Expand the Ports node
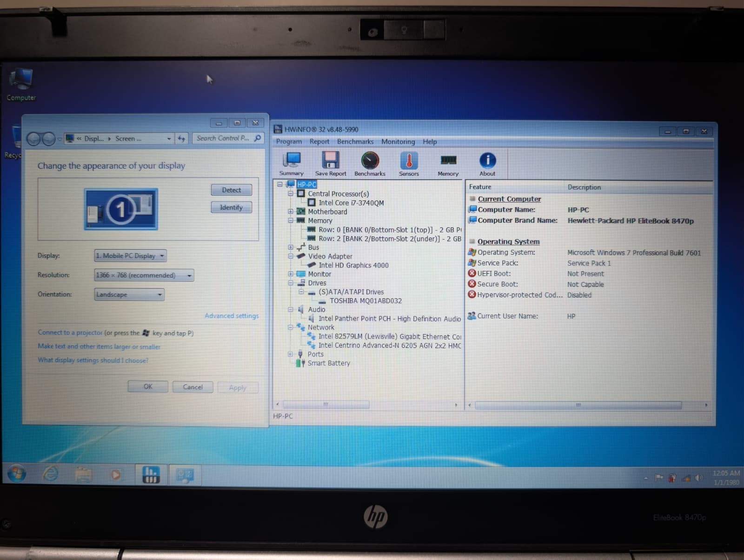The image size is (744, 560). coord(291,354)
